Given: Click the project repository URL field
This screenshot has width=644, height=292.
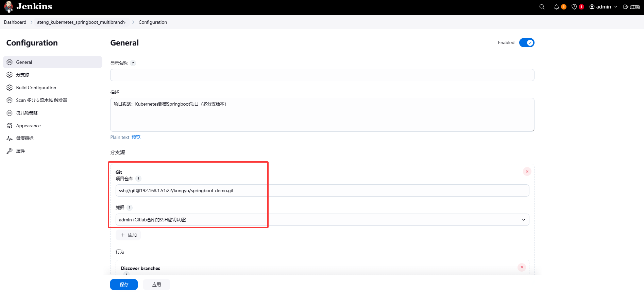Looking at the screenshot, I should tap(322, 190).
